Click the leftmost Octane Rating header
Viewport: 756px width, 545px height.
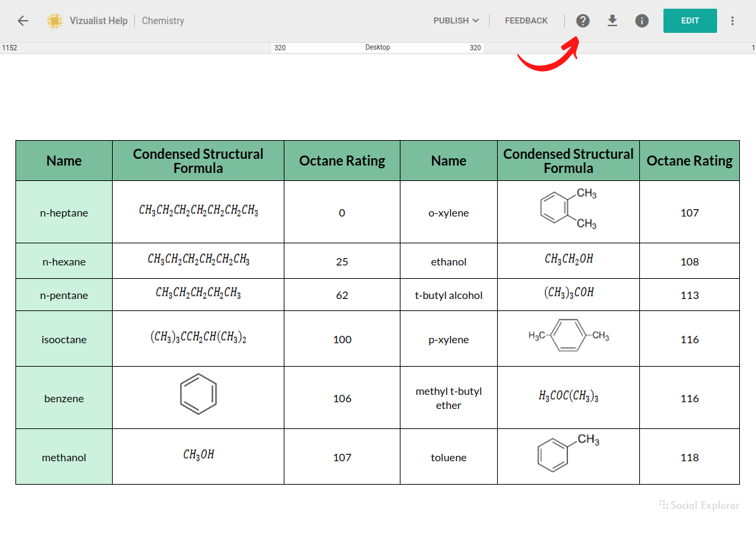pyautogui.click(x=342, y=160)
